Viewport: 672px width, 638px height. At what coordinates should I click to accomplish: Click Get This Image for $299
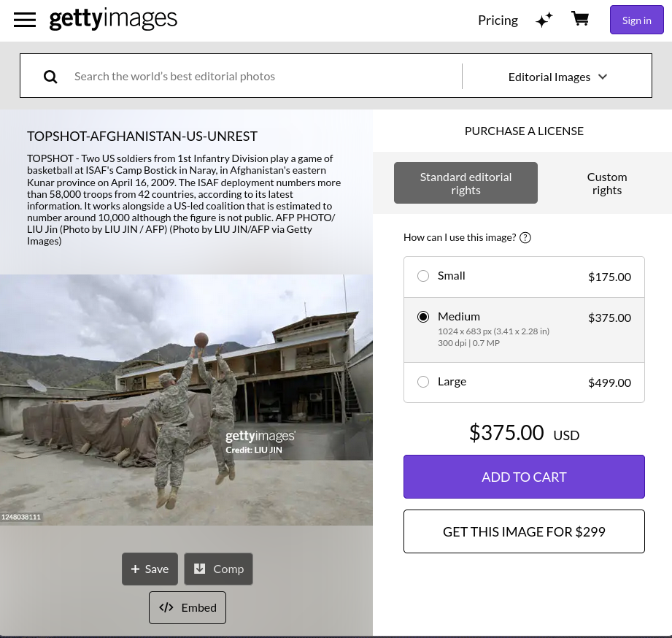524,531
